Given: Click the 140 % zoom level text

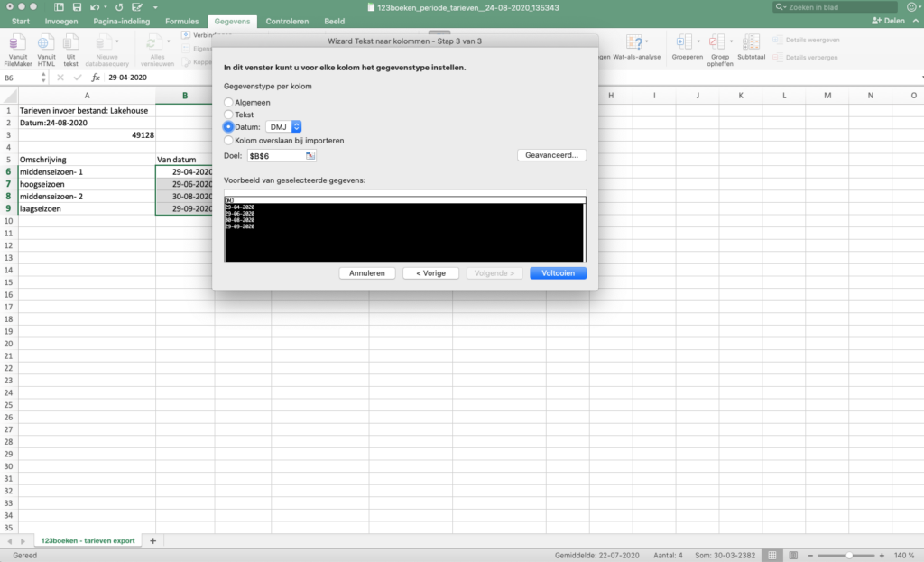Looking at the screenshot, I should [904, 555].
